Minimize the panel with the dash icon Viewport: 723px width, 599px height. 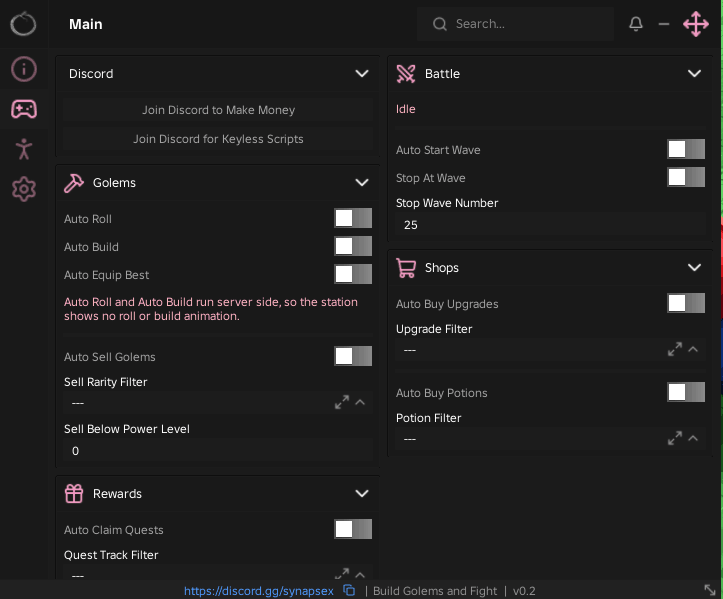[664, 24]
